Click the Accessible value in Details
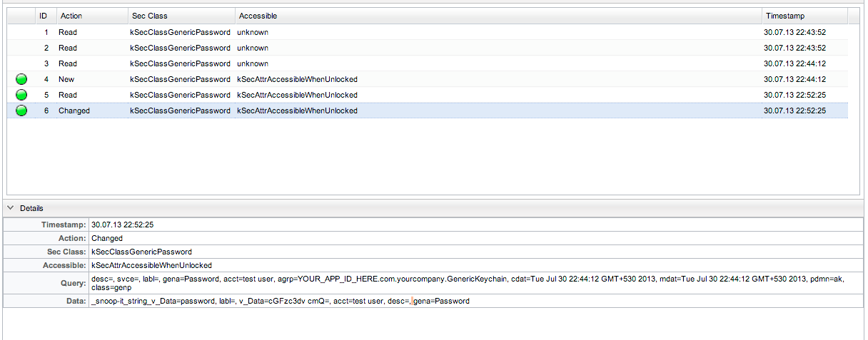The image size is (868, 340). tap(151, 265)
